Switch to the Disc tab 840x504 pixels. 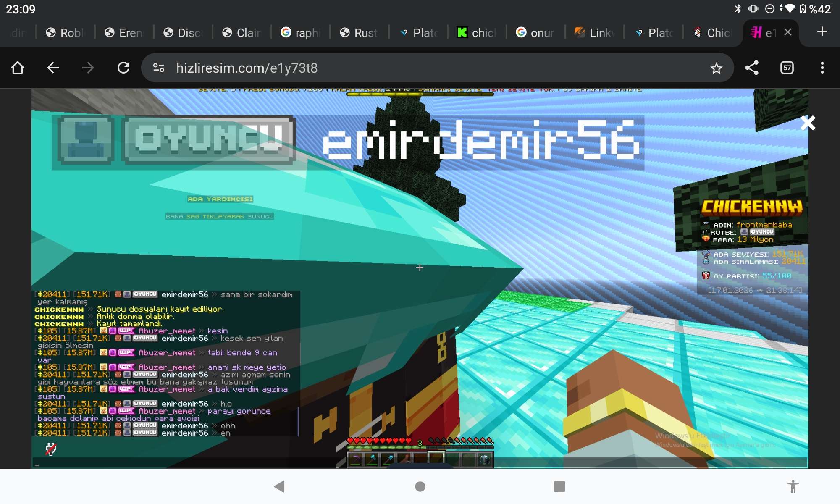183,32
